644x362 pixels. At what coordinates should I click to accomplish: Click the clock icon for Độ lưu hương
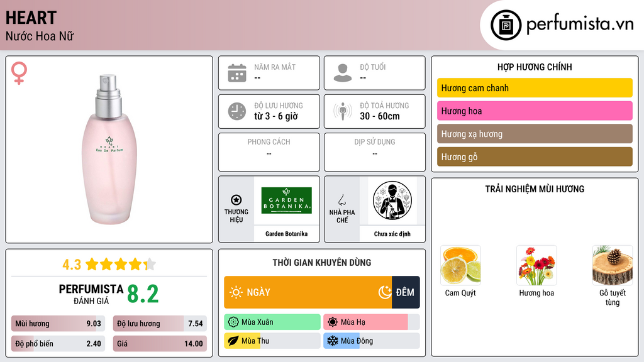[237, 111]
